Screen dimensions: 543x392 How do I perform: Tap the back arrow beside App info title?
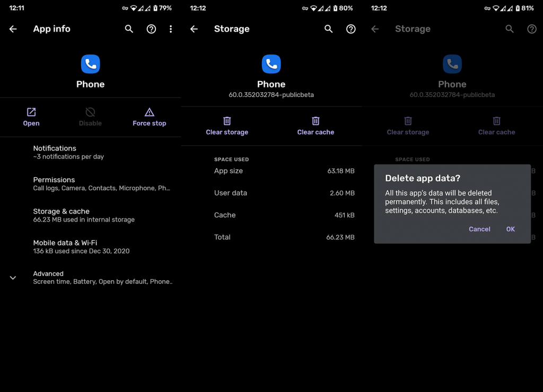(x=13, y=29)
